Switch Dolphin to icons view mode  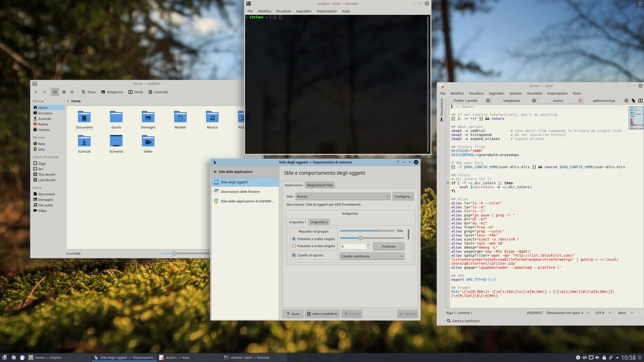(x=55, y=92)
